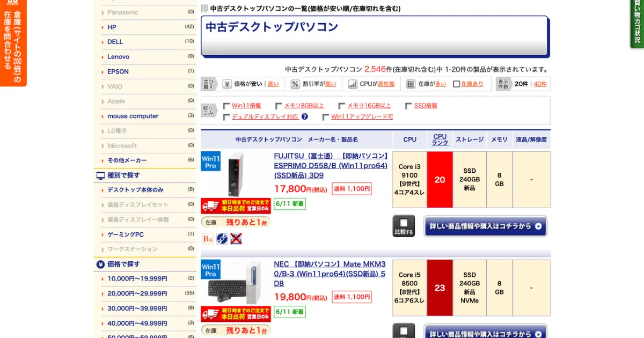The width and height of the screenshot is (644, 338).
Task: Open その他メーカー category
Action: [x=127, y=160]
